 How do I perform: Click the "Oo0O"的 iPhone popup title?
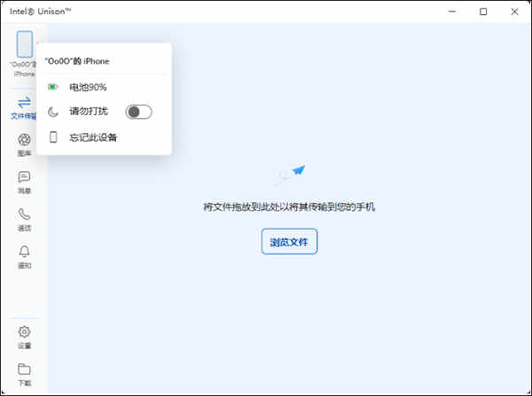[x=77, y=61]
